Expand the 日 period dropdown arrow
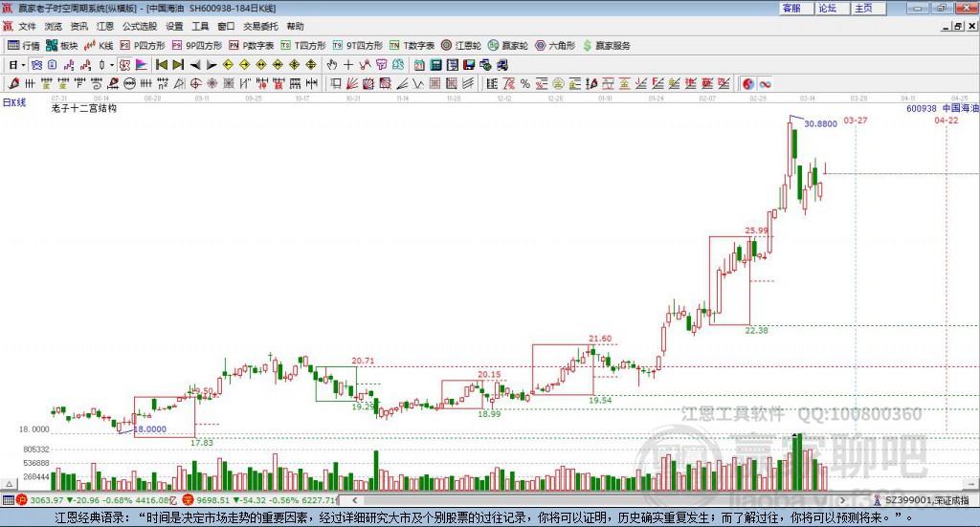The image size is (980, 527). (23, 65)
